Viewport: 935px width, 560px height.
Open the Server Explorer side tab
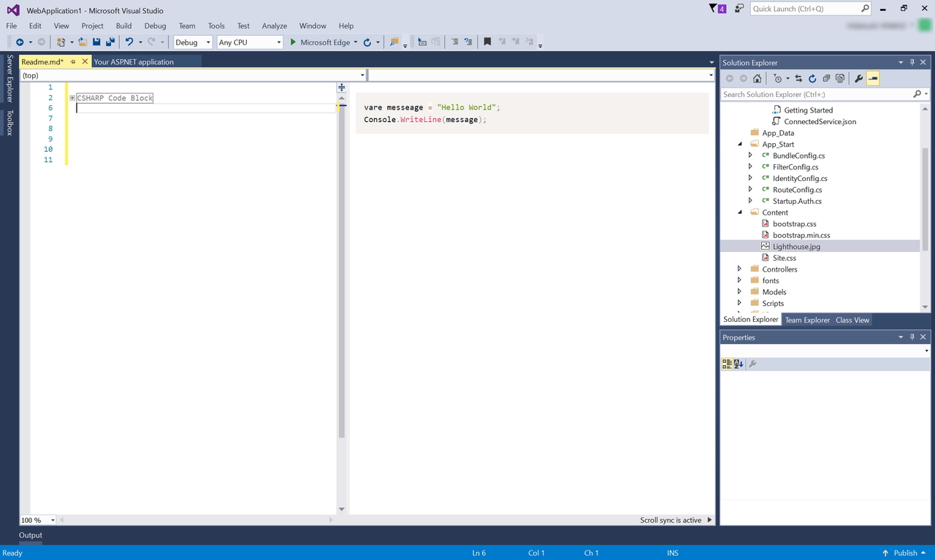(9, 78)
